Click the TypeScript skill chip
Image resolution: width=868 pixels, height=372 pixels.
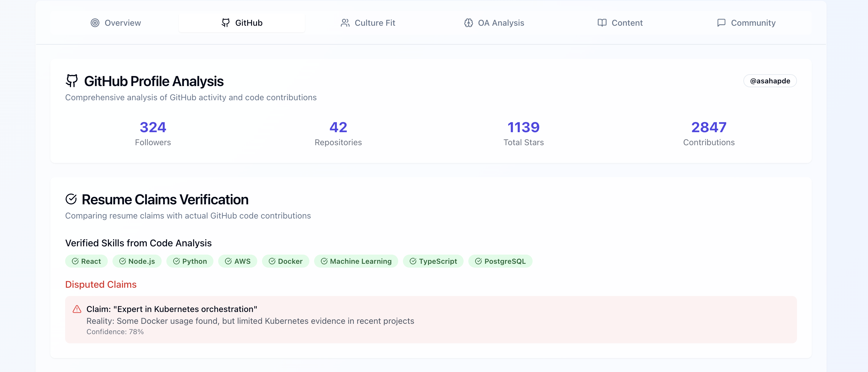point(433,261)
